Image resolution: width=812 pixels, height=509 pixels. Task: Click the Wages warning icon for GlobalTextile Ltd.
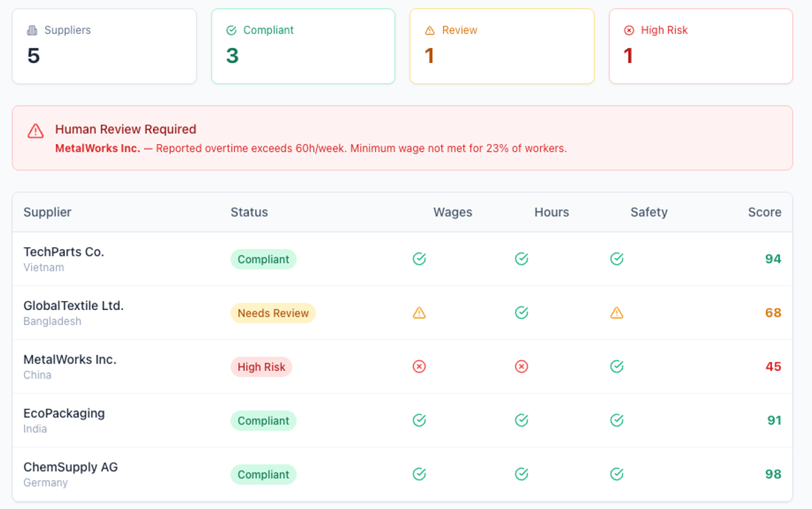pyautogui.click(x=420, y=313)
